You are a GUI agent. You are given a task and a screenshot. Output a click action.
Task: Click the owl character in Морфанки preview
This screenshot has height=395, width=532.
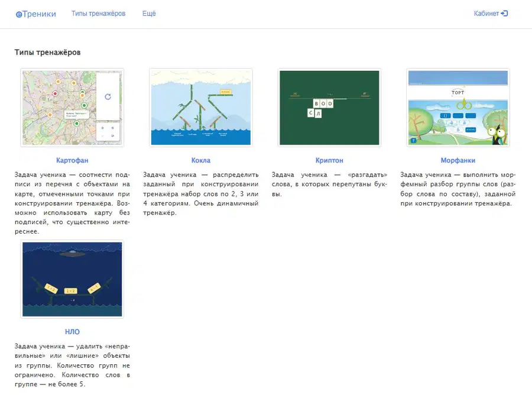[x=498, y=134]
